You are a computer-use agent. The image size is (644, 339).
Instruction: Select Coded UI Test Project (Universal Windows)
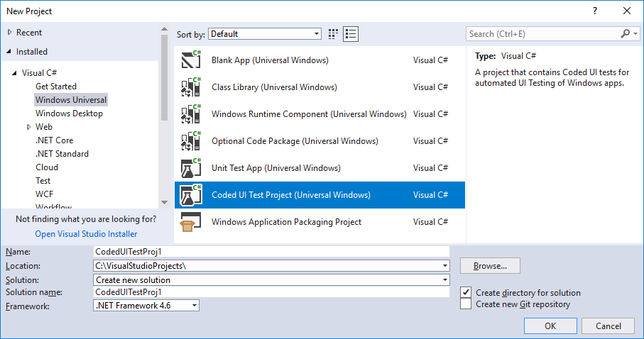[x=320, y=195]
